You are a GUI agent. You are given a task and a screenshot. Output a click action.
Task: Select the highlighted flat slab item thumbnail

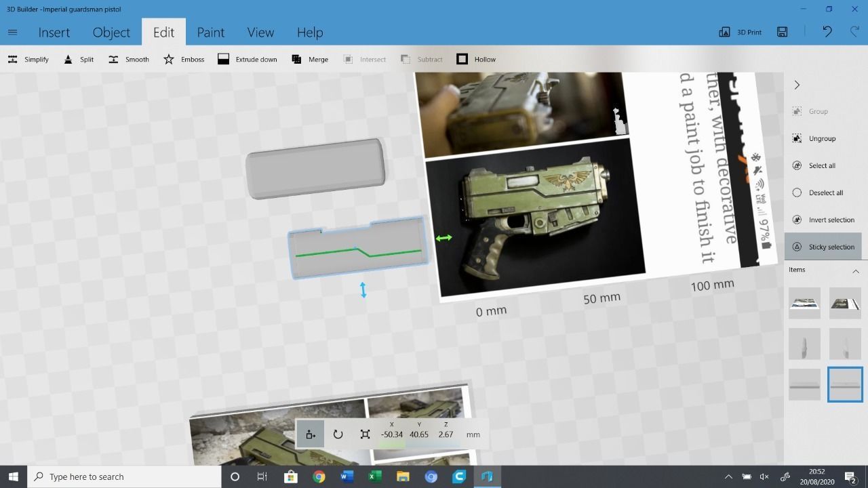pyautogui.click(x=845, y=384)
